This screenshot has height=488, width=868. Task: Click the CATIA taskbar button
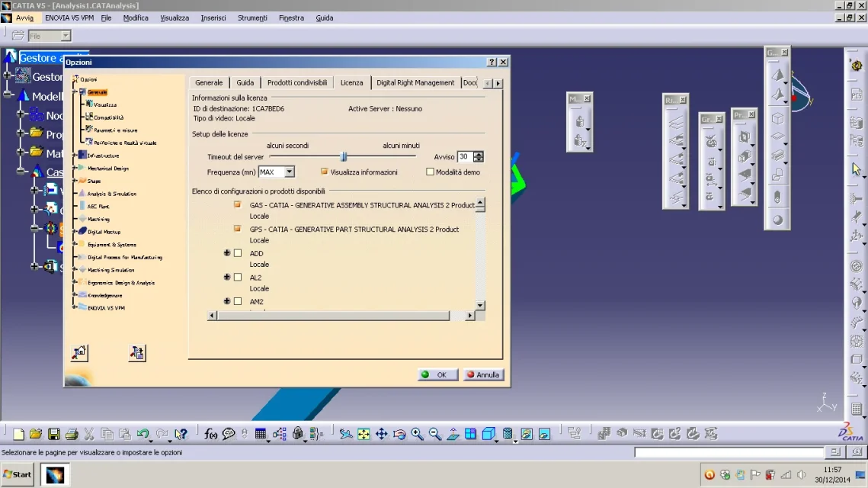55,475
